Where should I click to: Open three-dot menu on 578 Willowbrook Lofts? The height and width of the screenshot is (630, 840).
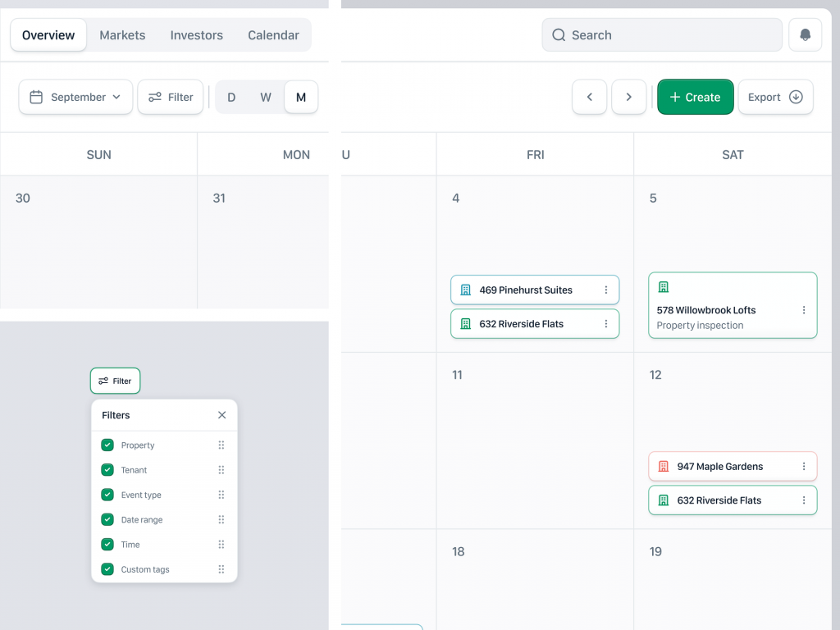point(804,310)
